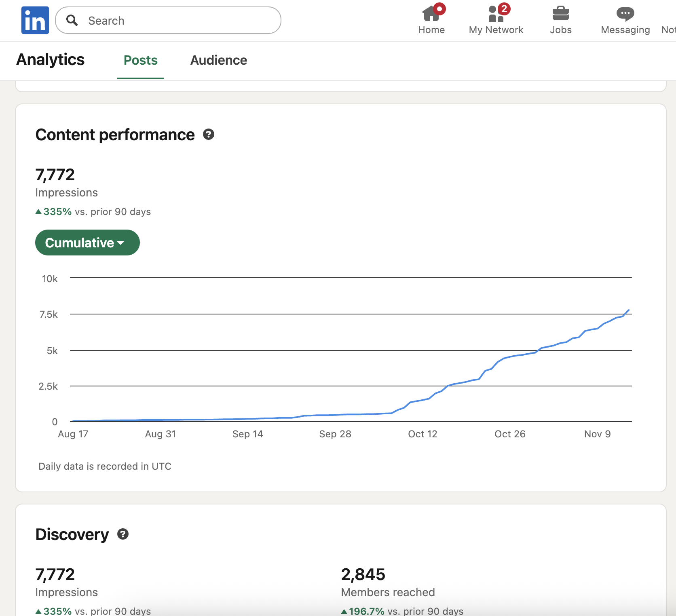The width and height of the screenshot is (676, 616).
Task: Select the Posts tab
Action: click(140, 60)
